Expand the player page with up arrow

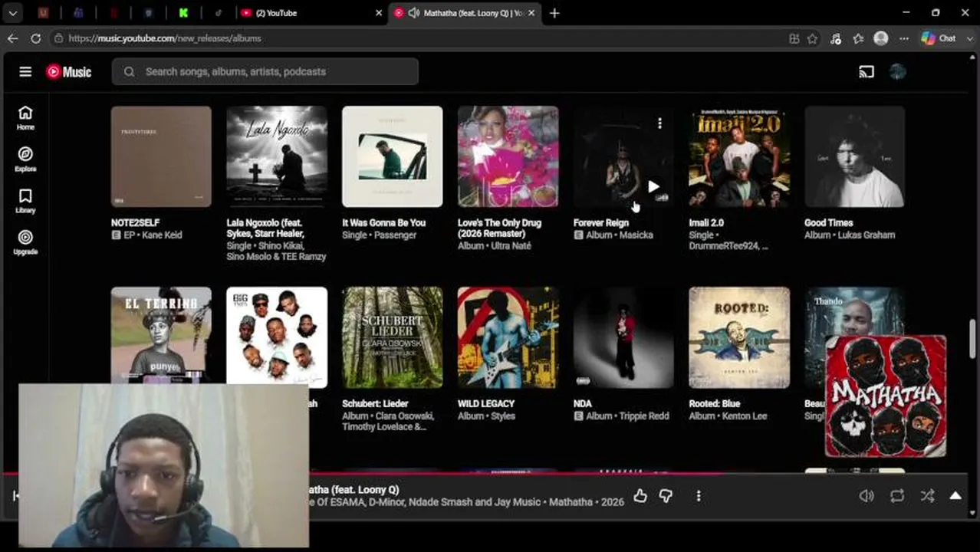tap(955, 496)
